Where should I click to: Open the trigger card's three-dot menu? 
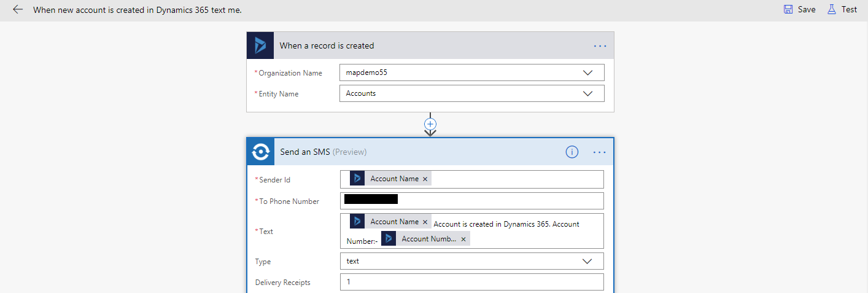(x=600, y=46)
